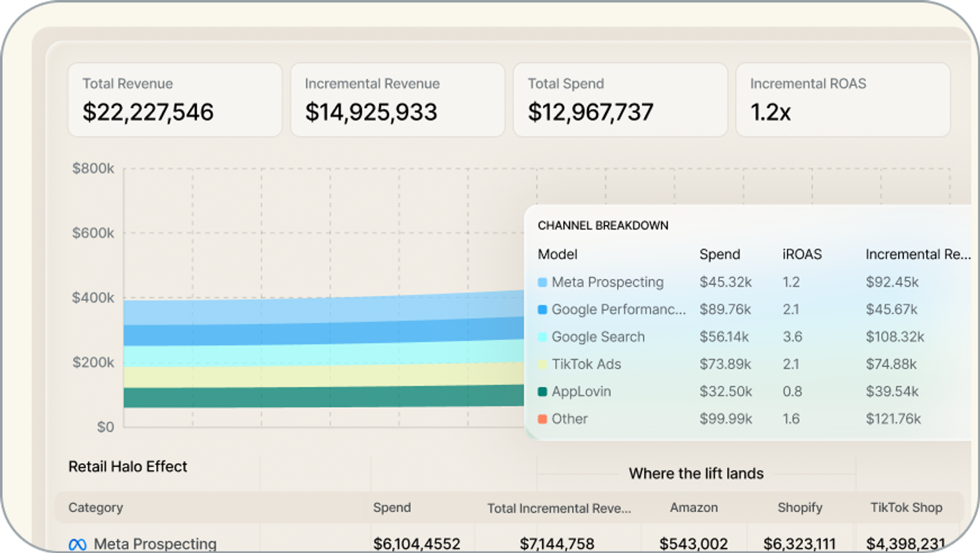Click the iROAS header in Channel Breakdown
Viewport: 980px width, 553px height.
click(x=802, y=254)
